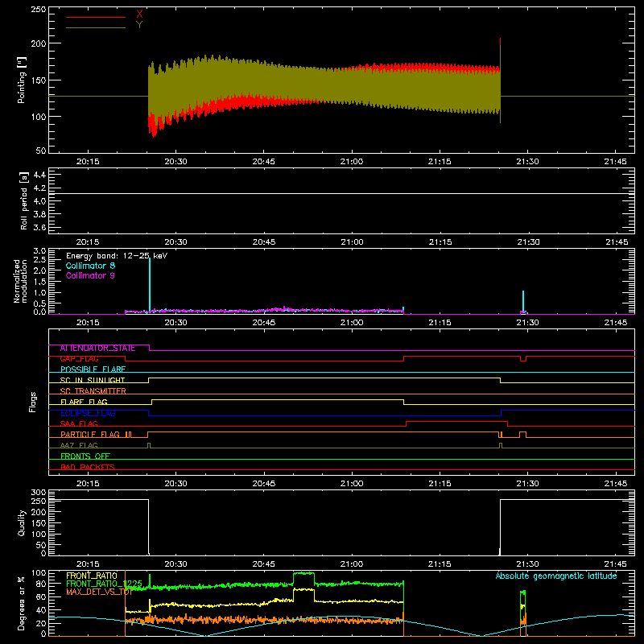
Task: Click the 40 tick on Degrees axis
Action: click(41, 610)
